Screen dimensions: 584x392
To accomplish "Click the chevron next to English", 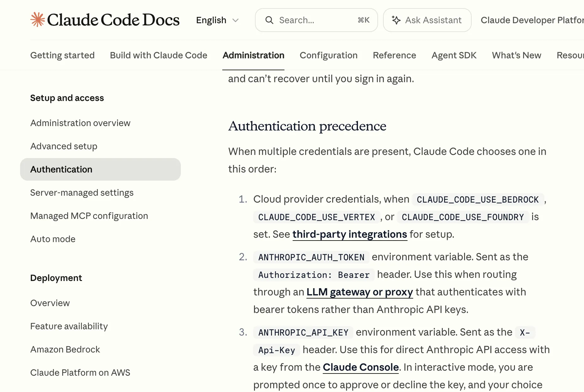I will 235,20.
